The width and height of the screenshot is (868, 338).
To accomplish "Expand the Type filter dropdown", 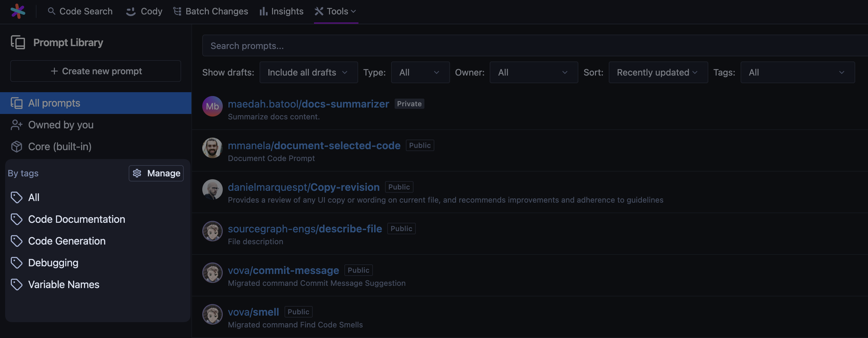I will (x=420, y=72).
